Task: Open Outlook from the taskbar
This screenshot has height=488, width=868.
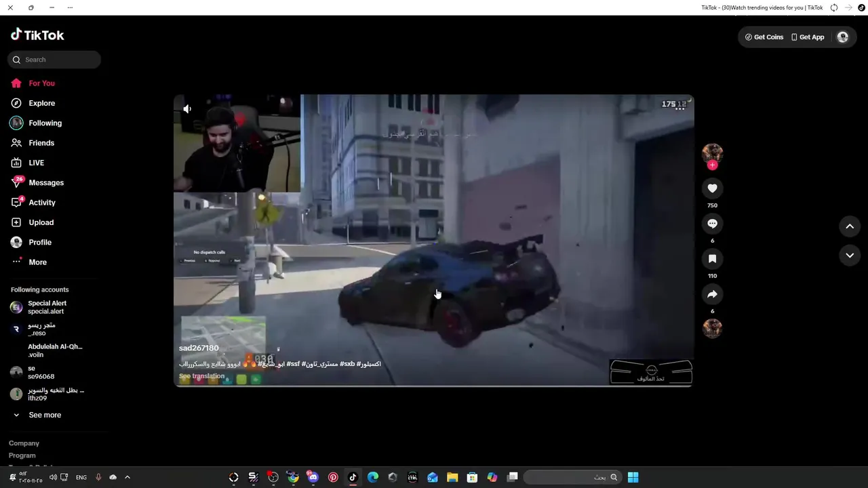Action: pos(432,477)
